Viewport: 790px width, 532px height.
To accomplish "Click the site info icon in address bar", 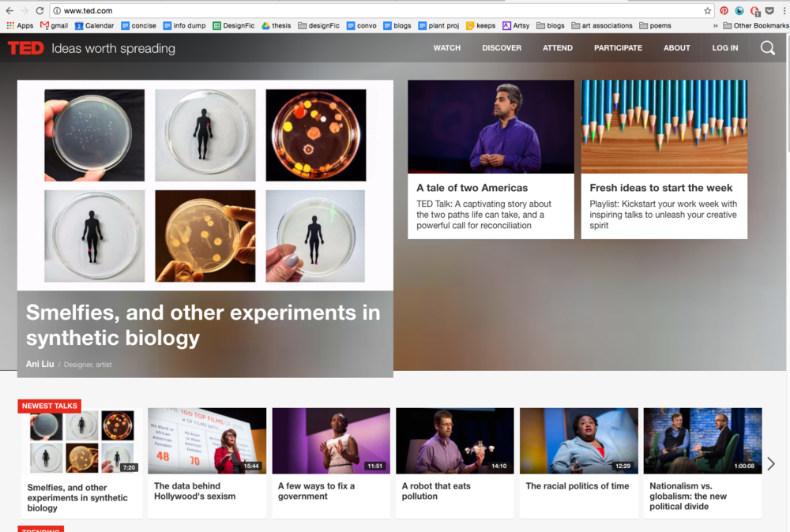I will tap(57, 10).
